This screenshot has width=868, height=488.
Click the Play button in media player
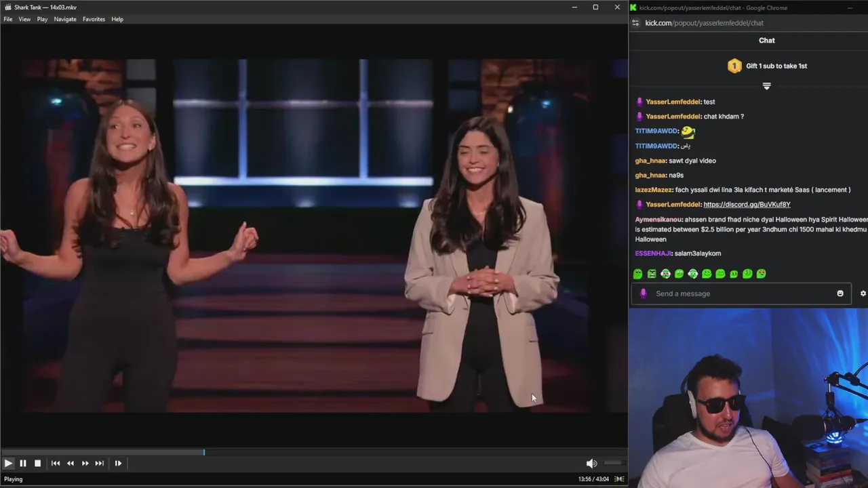(8, 463)
